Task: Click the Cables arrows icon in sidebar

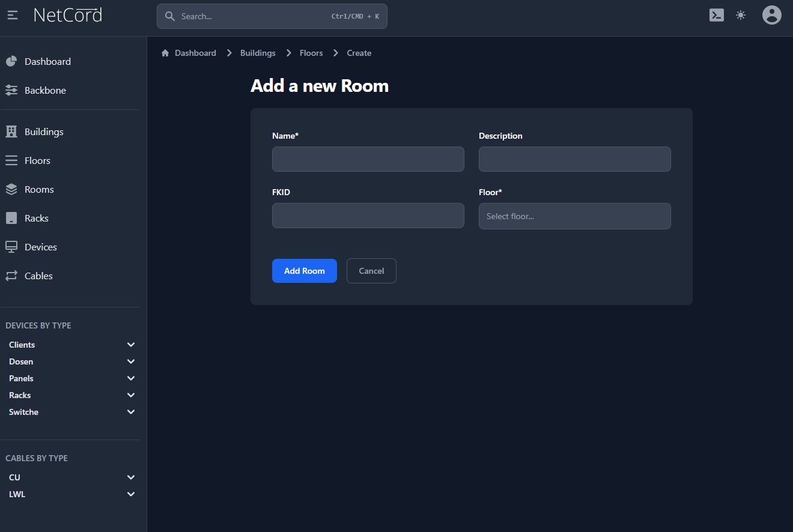Action: point(11,276)
